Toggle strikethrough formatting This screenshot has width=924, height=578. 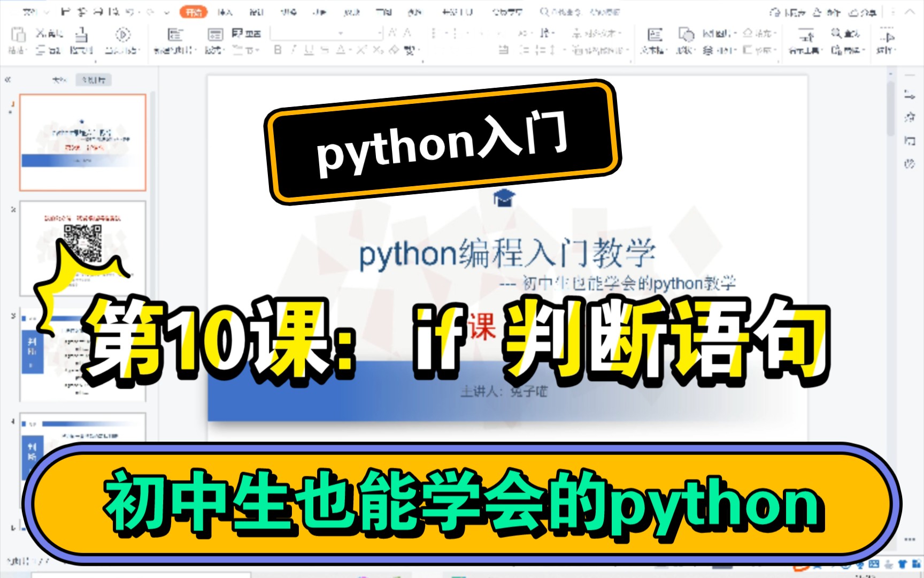pos(325,50)
